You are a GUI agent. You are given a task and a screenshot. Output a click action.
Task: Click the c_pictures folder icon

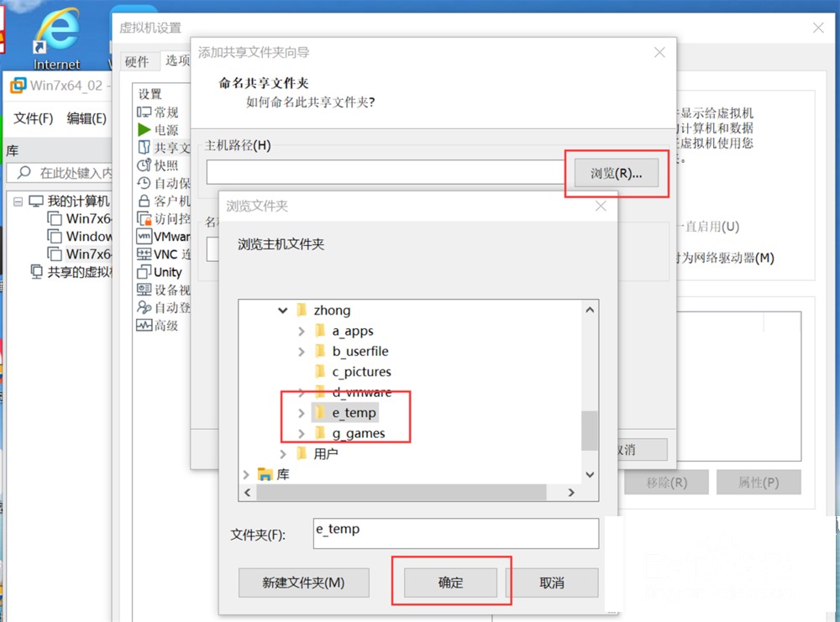[x=320, y=371]
